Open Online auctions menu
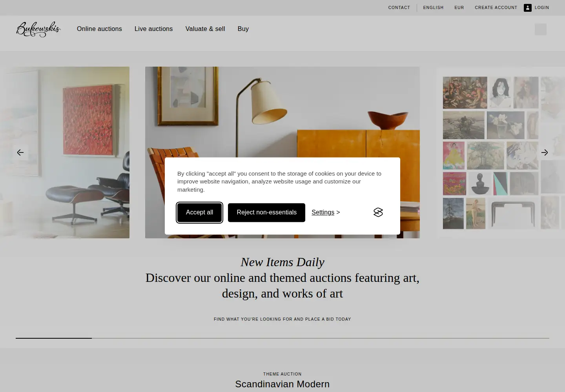 (x=99, y=29)
